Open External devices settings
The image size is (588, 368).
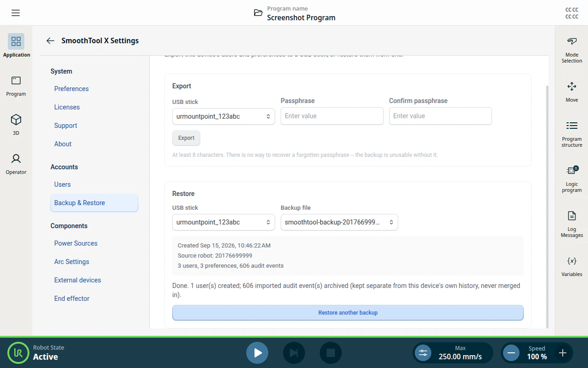(94, 280)
